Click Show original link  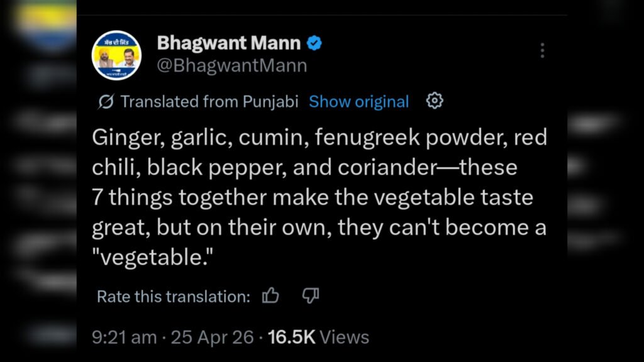pyautogui.click(x=358, y=102)
